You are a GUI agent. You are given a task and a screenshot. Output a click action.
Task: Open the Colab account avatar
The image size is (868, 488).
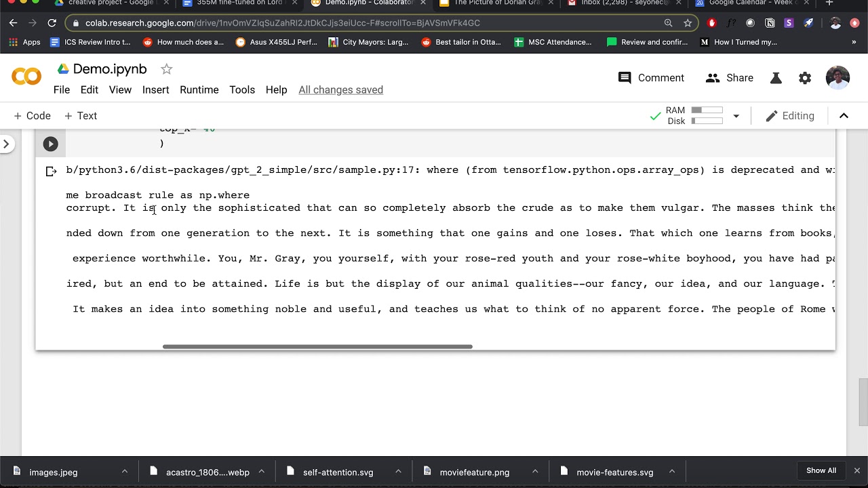pos(837,78)
